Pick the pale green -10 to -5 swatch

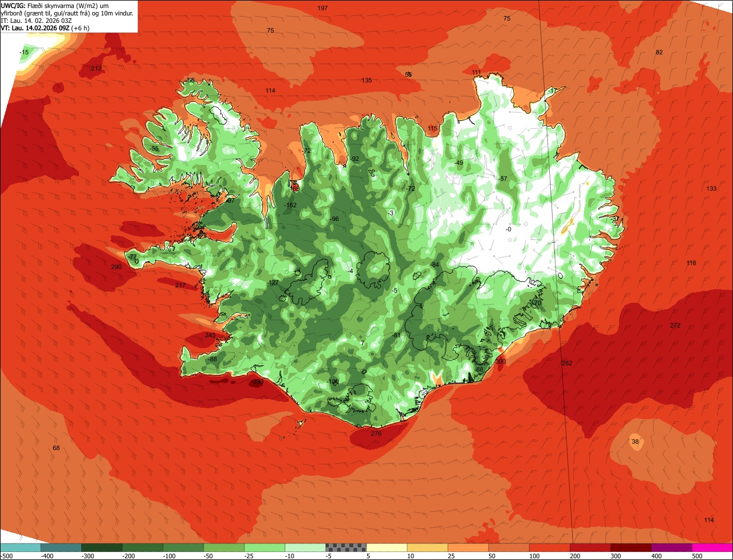pos(305,547)
